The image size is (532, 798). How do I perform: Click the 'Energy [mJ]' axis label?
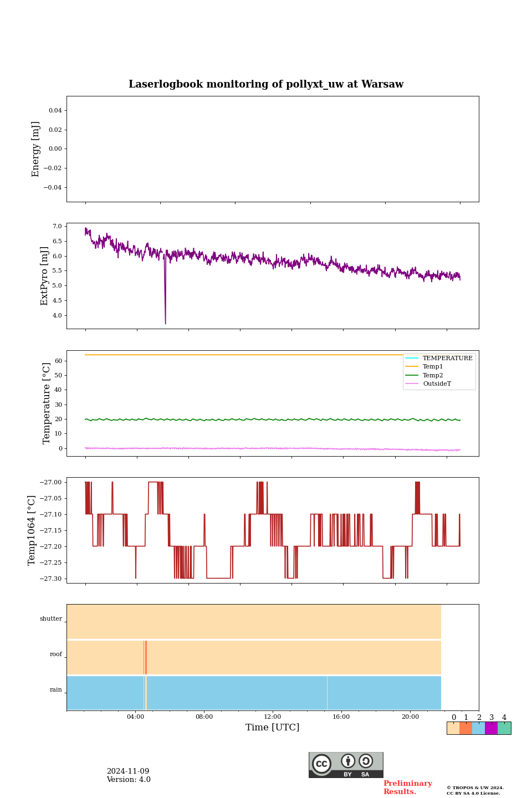click(x=36, y=149)
